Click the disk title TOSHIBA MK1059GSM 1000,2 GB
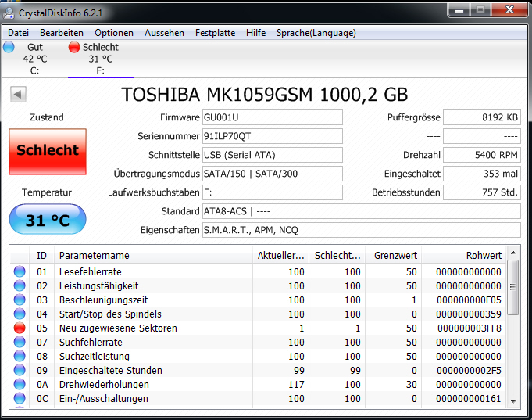The image size is (532, 420). point(265,95)
